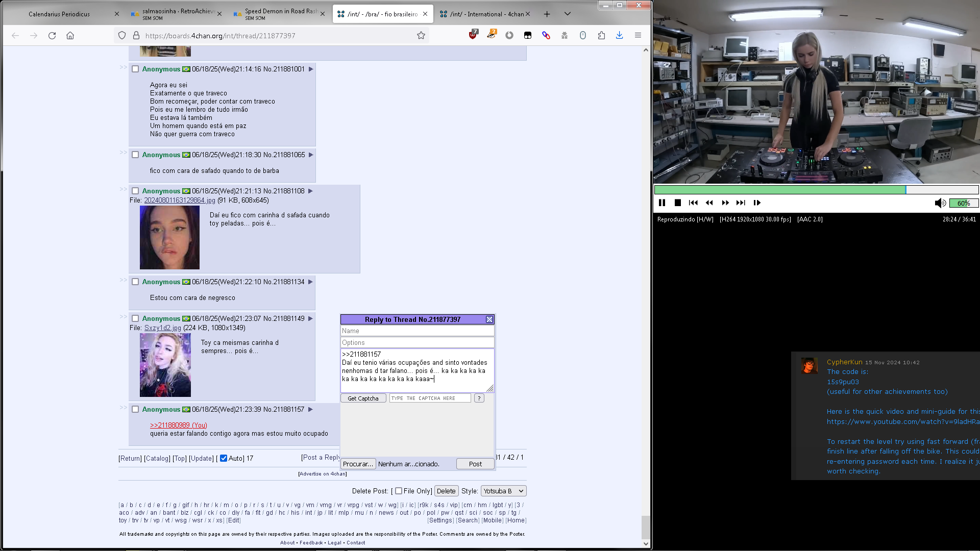This screenshot has width=980, height=551.
Task: Go to browser home page
Action: (x=70, y=36)
